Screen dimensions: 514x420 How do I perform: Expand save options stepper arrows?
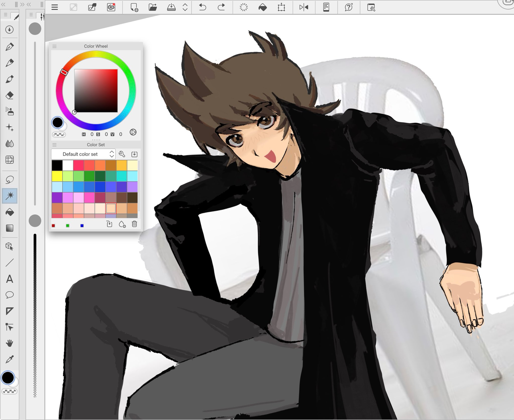[185, 7]
